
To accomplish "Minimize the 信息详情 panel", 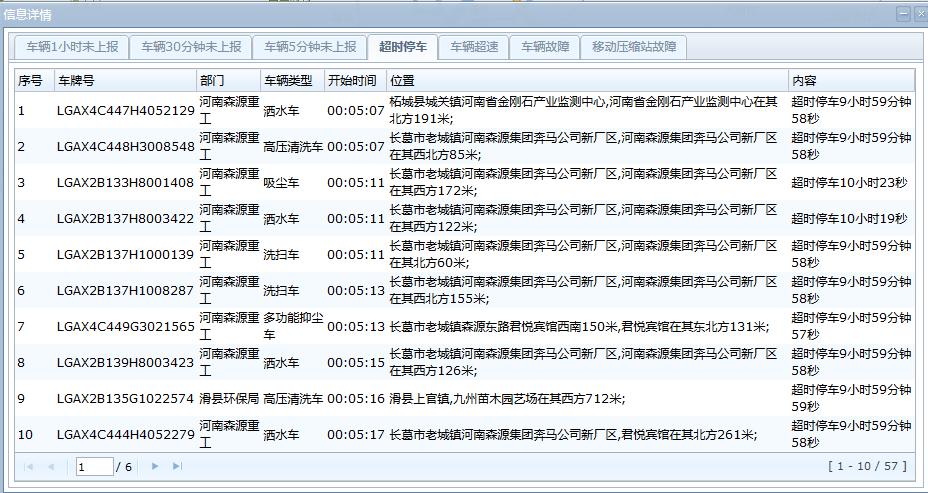I will pyautogui.click(x=903, y=14).
